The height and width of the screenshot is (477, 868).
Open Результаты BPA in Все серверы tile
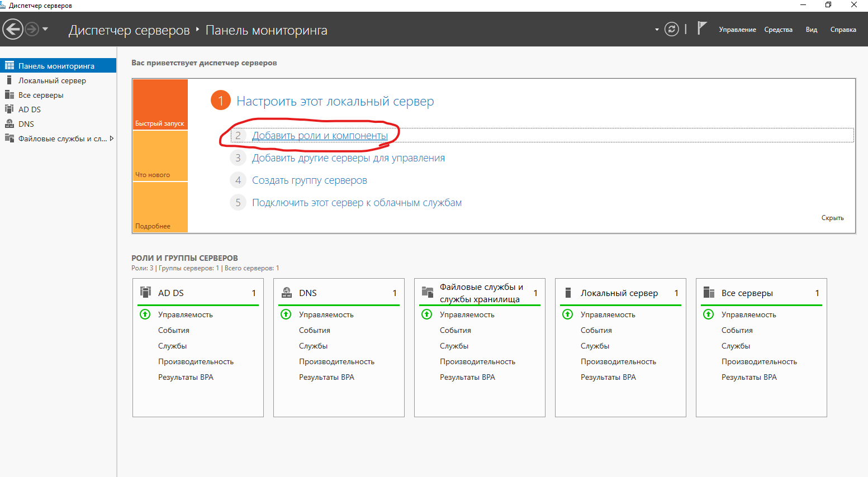749,377
